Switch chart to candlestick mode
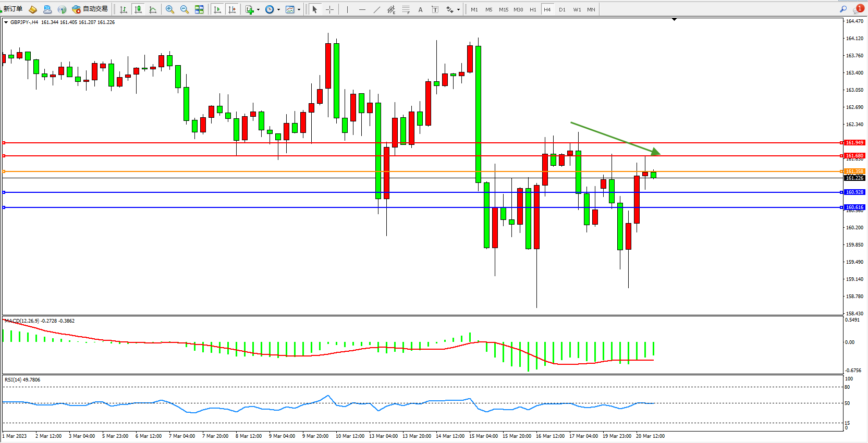 (138, 9)
